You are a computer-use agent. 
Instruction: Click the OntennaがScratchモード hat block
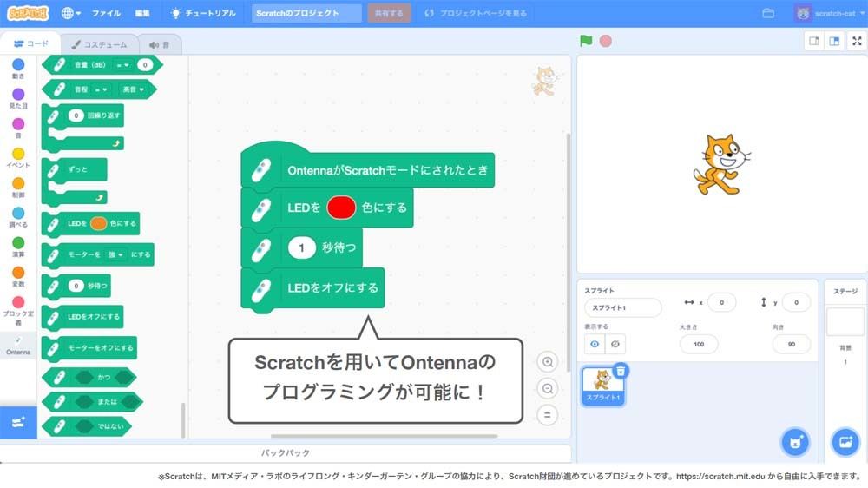coord(367,166)
